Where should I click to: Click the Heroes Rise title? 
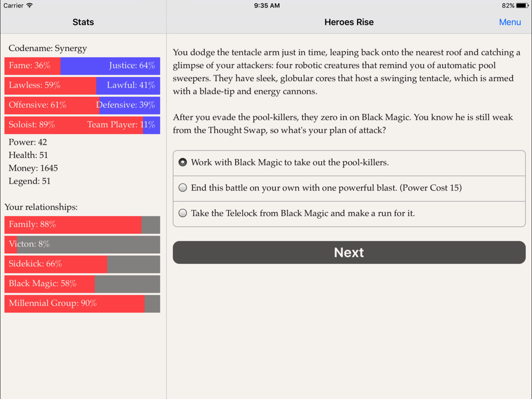pos(349,22)
